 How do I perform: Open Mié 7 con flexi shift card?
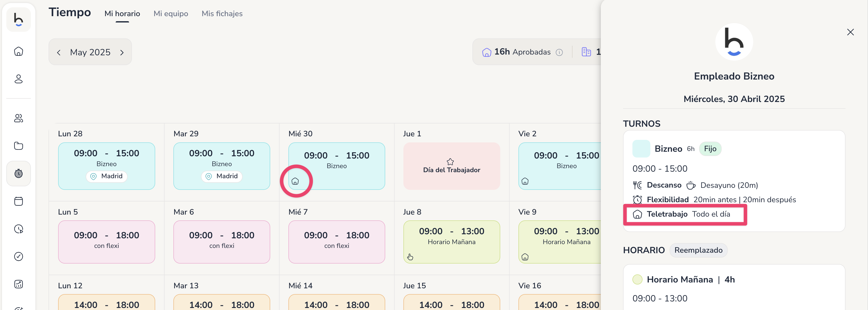pos(337,242)
